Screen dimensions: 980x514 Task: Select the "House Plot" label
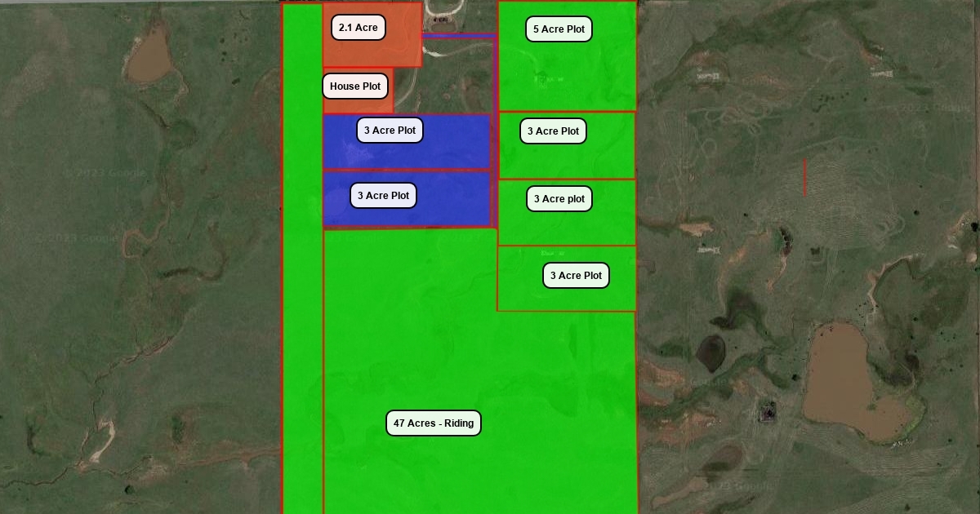[355, 86]
